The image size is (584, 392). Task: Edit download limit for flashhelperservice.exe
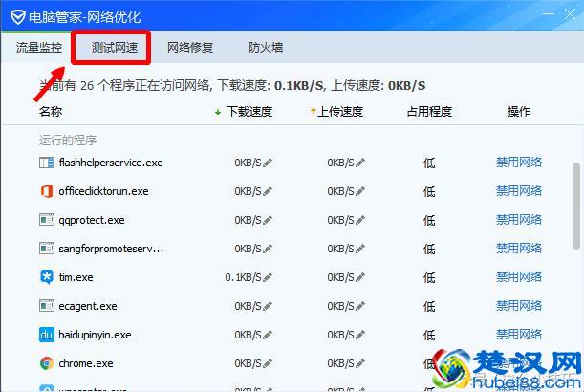point(268,163)
